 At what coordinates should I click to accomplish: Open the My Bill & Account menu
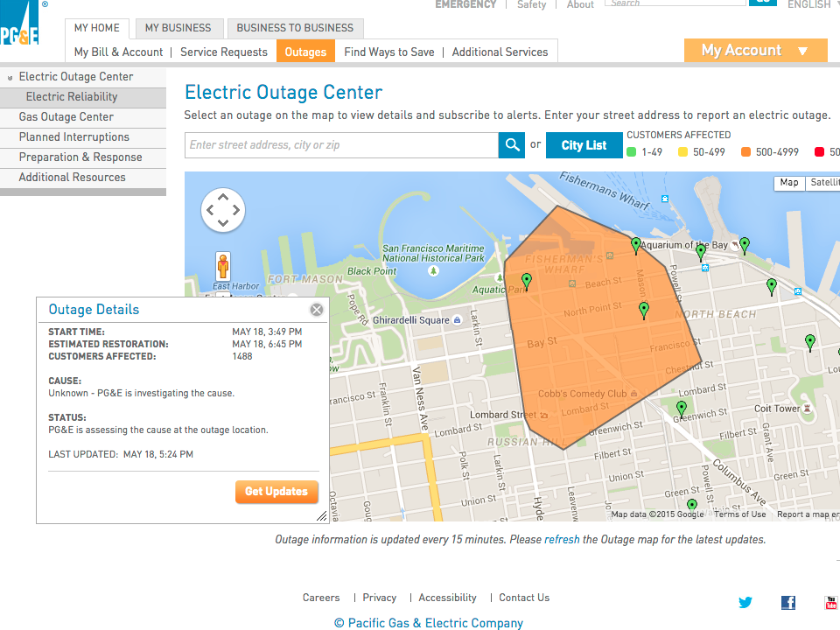[x=118, y=52]
